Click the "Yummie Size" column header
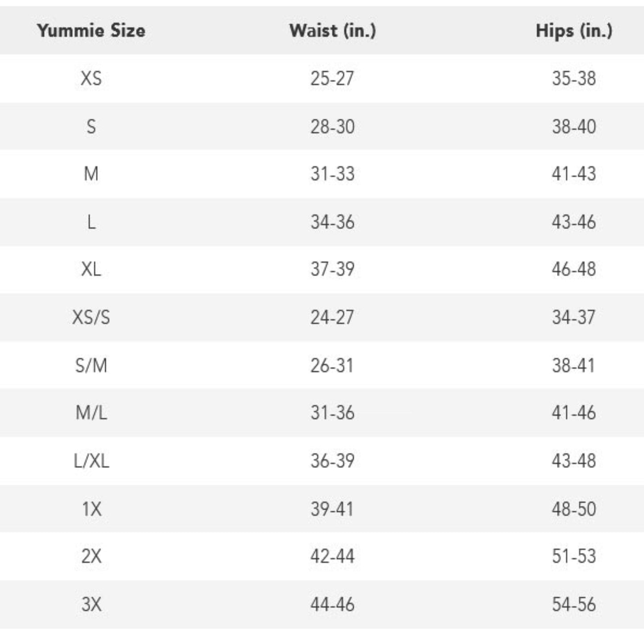The height and width of the screenshot is (644, 644). pyautogui.click(x=91, y=30)
